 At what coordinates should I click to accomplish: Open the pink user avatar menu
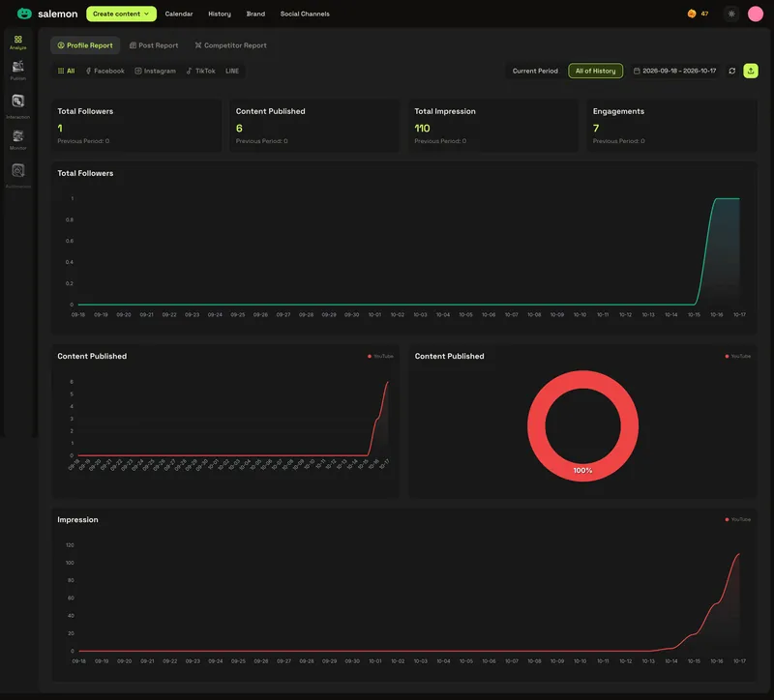tap(756, 14)
